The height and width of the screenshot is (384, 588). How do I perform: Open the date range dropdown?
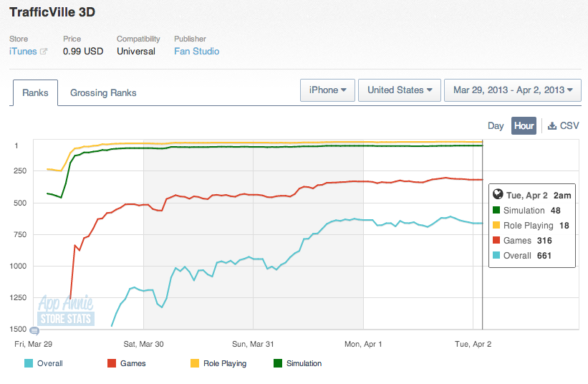pos(513,90)
